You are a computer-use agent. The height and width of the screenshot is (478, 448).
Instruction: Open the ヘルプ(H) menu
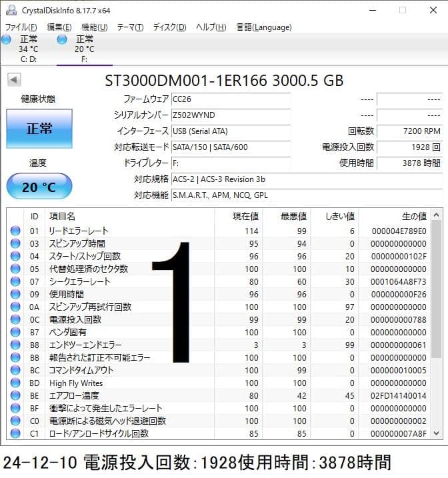coord(211,27)
